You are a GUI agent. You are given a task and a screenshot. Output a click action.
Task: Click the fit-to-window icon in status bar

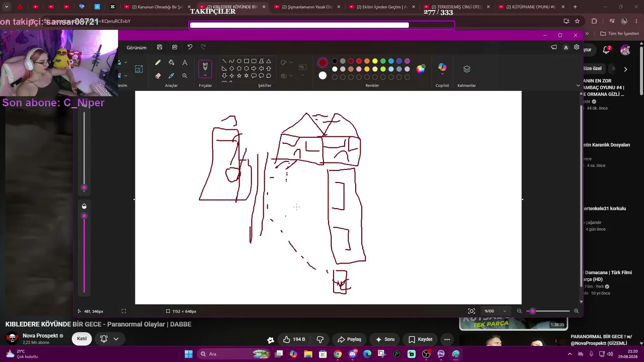[471, 311]
